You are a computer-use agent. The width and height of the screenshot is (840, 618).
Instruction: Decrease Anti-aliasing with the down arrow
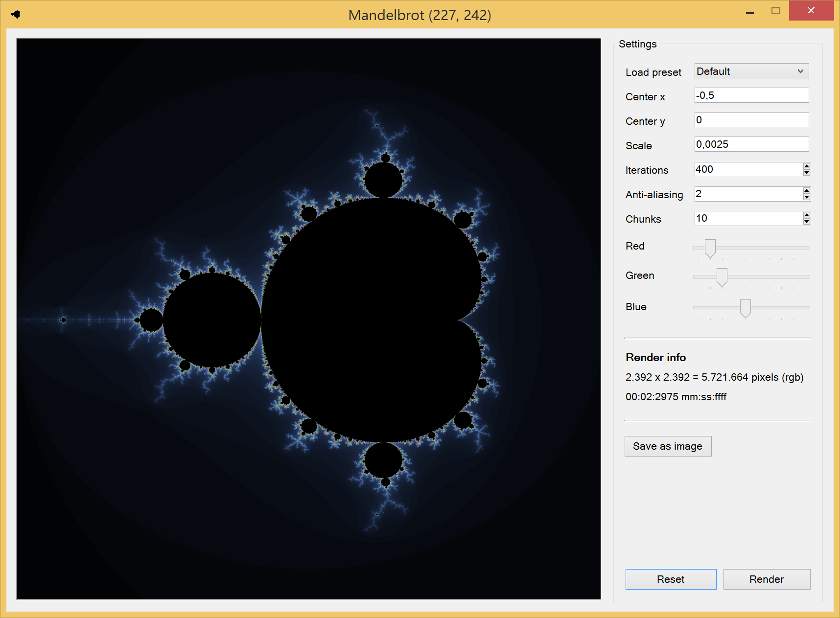(x=807, y=197)
